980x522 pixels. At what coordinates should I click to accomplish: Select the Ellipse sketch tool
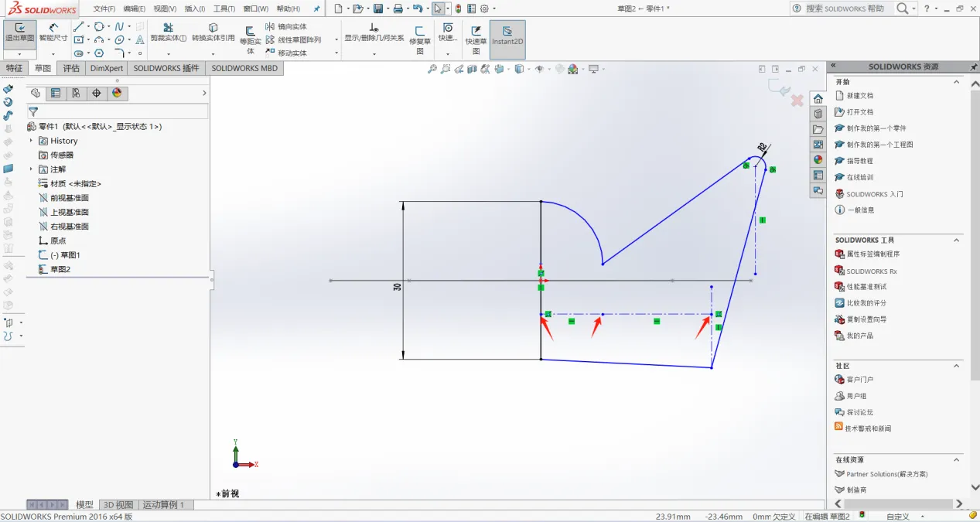pyautogui.click(x=119, y=39)
